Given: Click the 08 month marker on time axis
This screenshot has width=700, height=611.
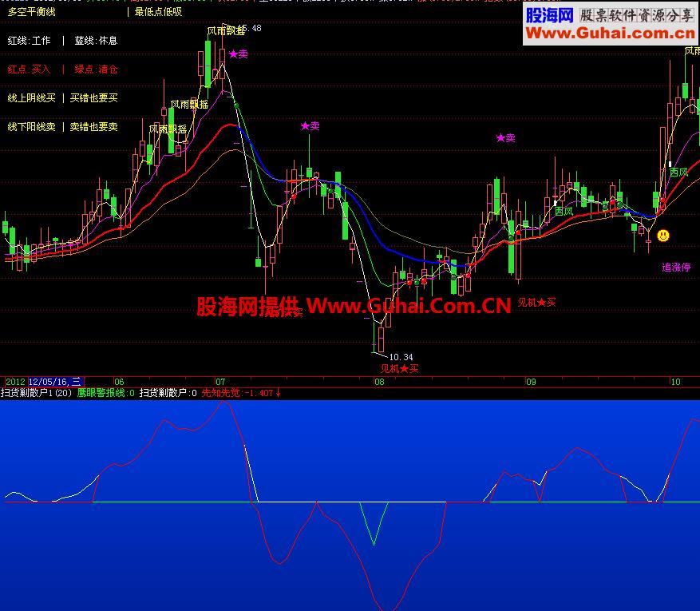Looking at the screenshot, I should 379,382.
